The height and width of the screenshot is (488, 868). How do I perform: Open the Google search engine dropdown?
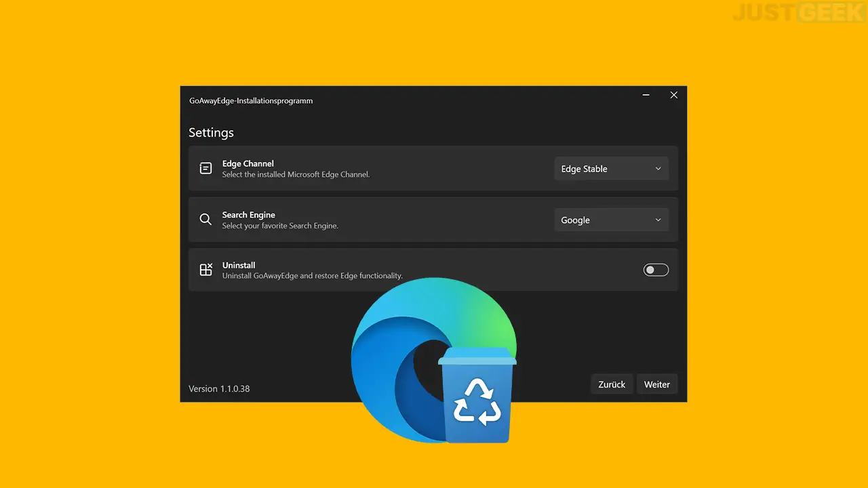(612, 220)
